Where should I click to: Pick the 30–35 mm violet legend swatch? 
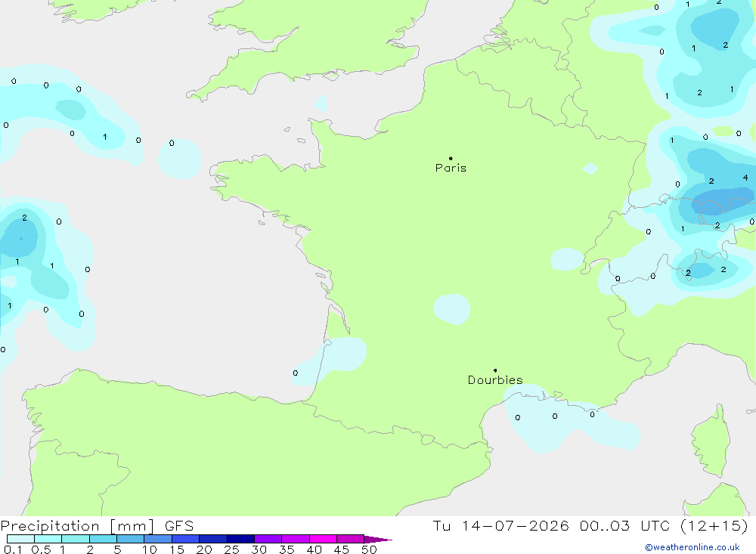point(268,539)
